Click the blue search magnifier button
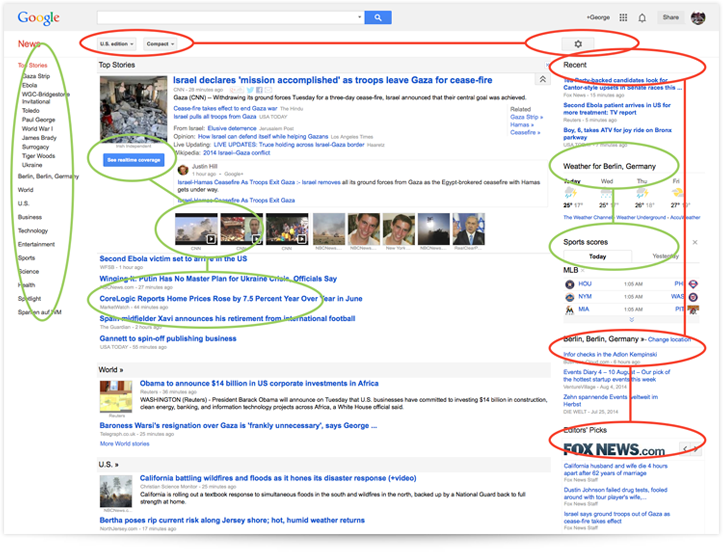 pos(378,18)
